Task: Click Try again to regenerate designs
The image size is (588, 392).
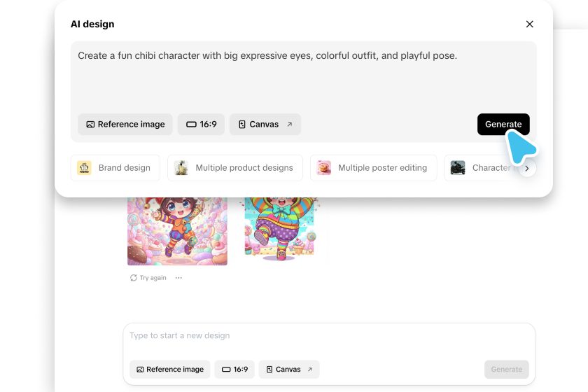Action: 148,278
